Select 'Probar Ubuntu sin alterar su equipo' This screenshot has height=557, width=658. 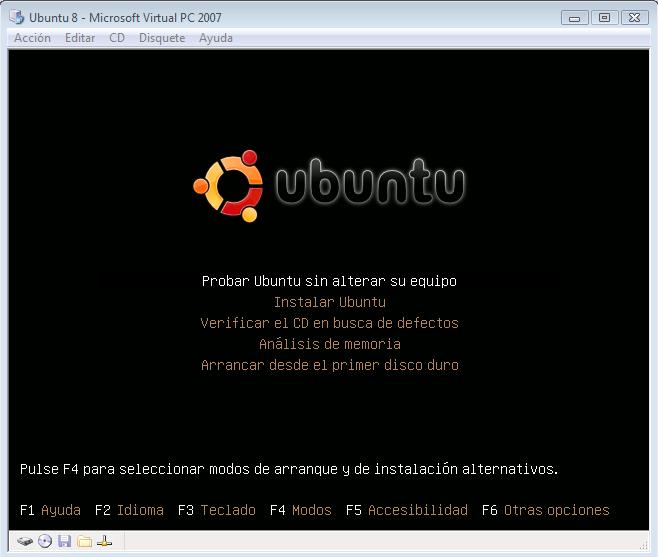[329, 281]
